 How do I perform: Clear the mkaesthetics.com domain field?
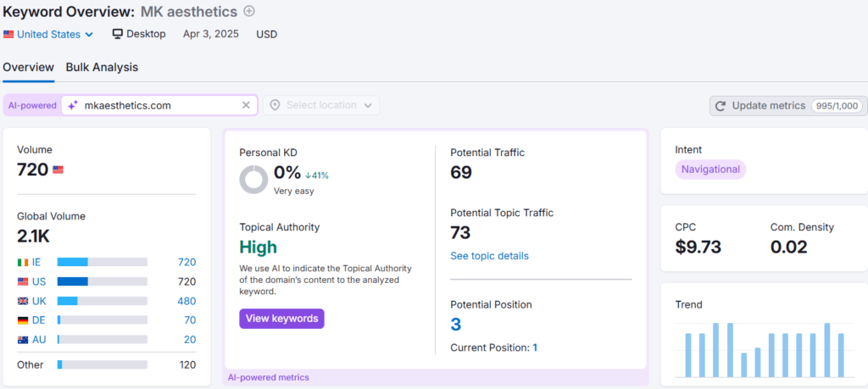[x=247, y=105]
